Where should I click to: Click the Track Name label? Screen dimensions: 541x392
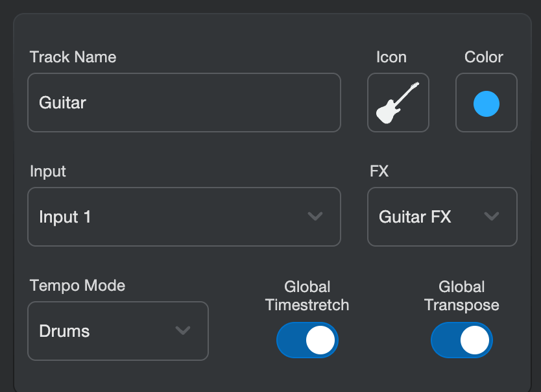click(73, 57)
